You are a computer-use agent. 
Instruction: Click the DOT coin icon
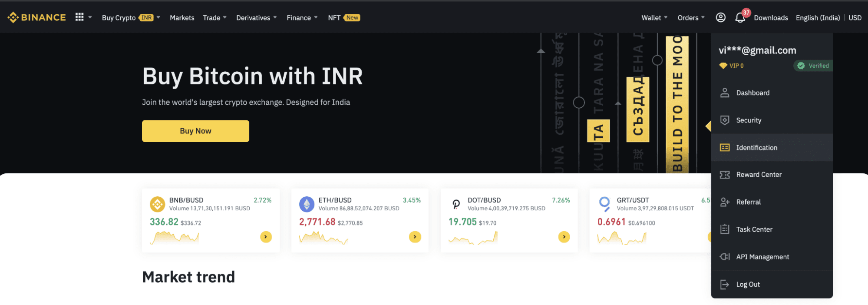click(456, 204)
